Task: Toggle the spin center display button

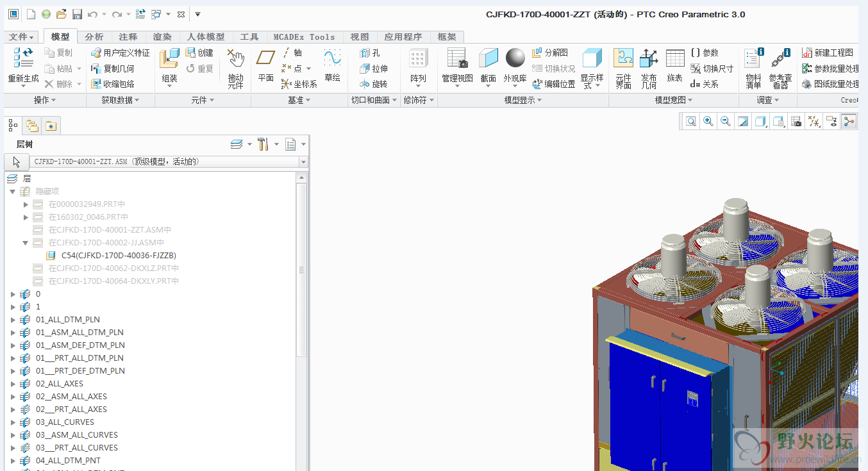Action: (x=849, y=121)
